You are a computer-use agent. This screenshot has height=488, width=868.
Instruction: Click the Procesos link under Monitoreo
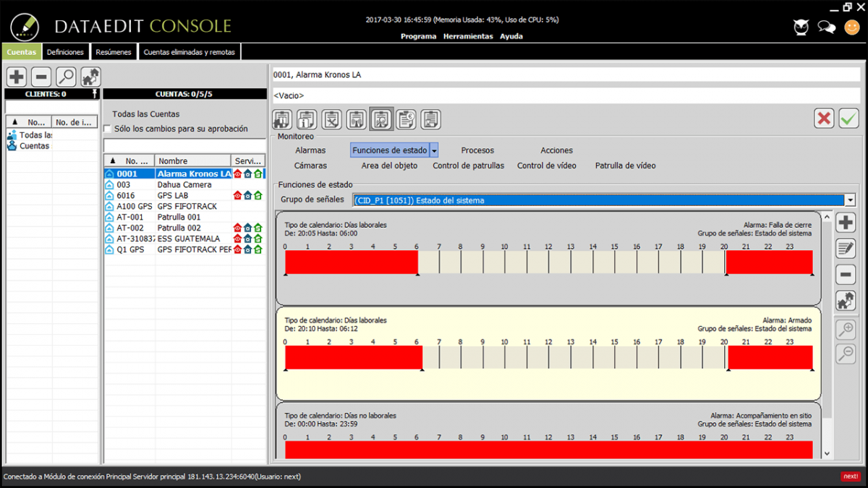coord(477,150)
